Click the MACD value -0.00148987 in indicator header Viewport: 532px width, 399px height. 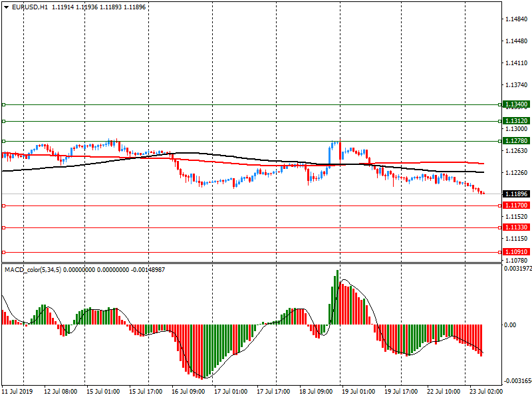[x=148, y=270]
